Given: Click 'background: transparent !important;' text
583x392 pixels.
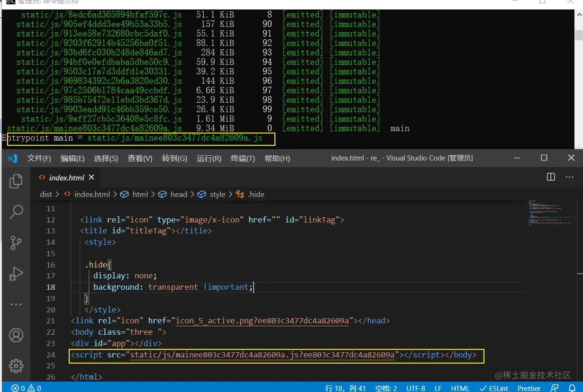Looking at the screenshot, I should point(173,287).
